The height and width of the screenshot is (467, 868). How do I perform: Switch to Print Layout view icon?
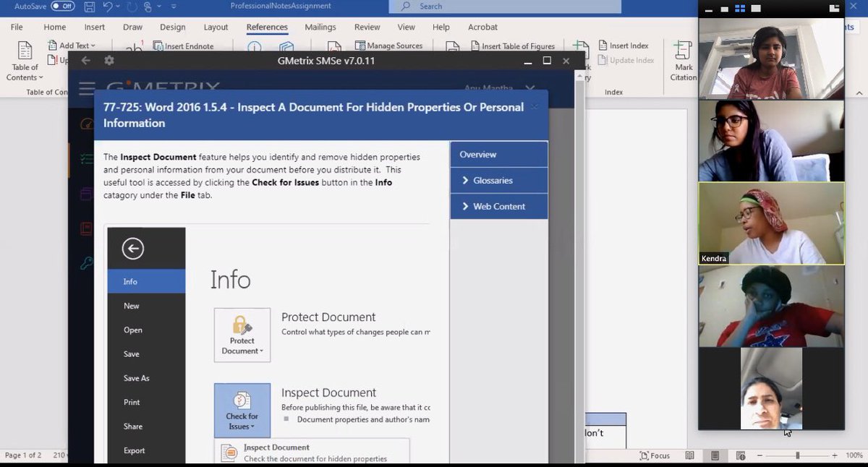[x=715, y=455]
